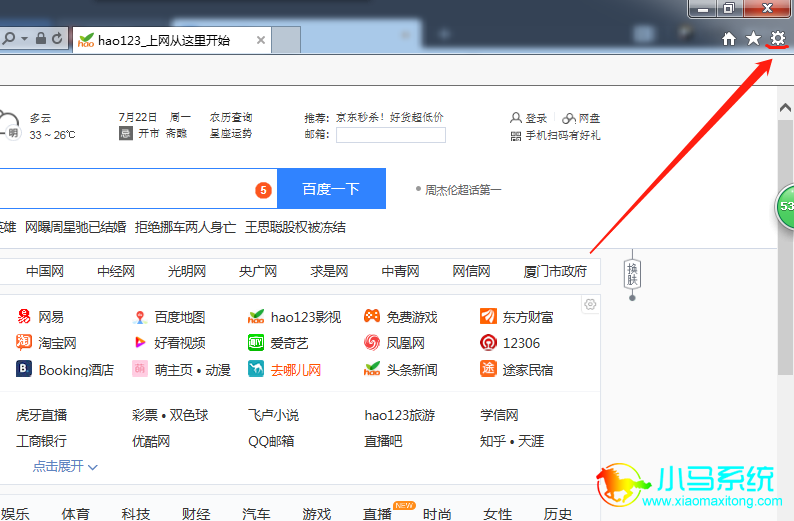Switch to the 体育 category tab
The width and height of the screenshot is (794, 521).
click(x=75, y=514)
